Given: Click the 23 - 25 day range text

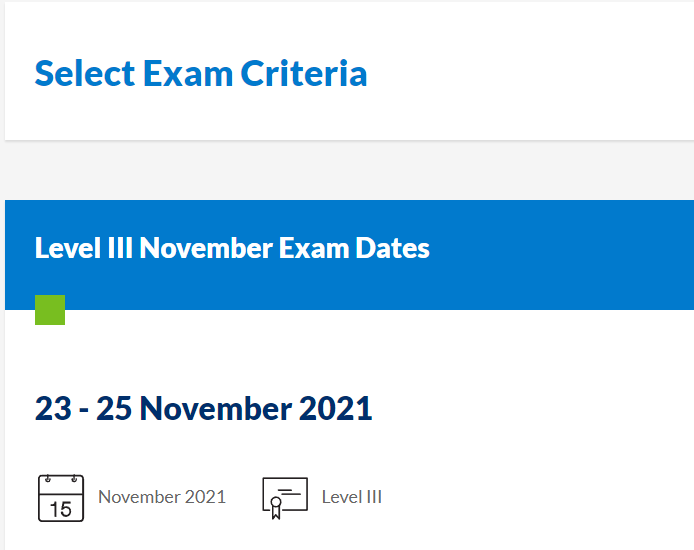Looking at the screenshot, I should 84,408.
